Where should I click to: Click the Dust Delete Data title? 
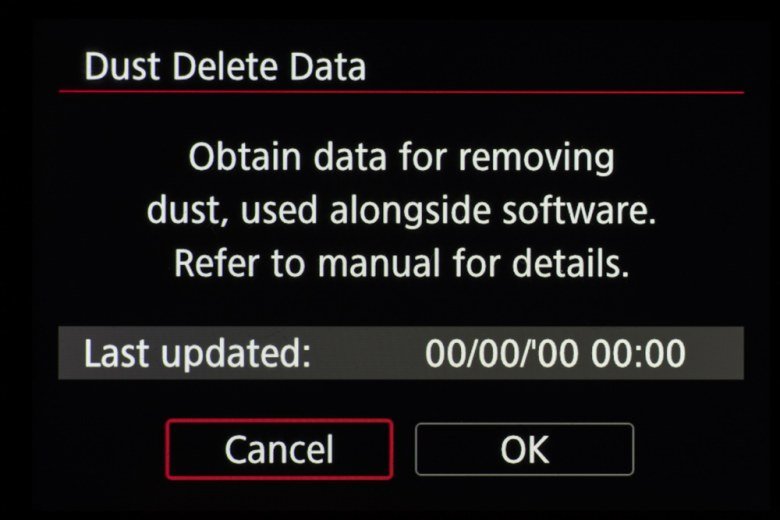pyautogui.click(x=225, y=67)
